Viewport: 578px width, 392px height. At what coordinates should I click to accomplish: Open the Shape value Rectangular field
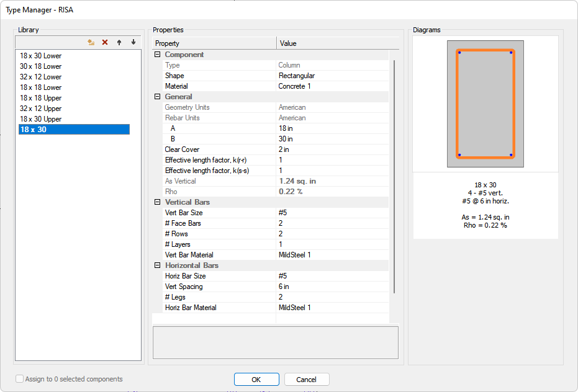pyautogui.click(x=332, y=76)
